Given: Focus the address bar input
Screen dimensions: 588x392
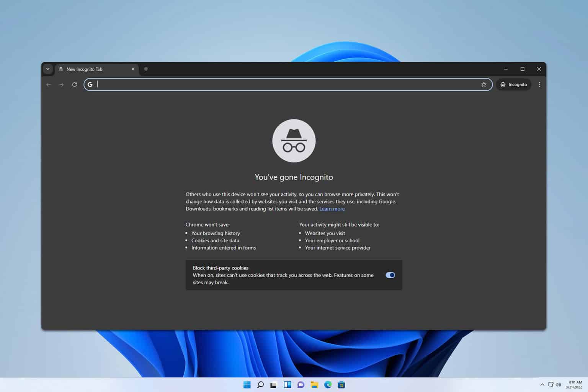Looking at the screenshot, I should (287, 84).
